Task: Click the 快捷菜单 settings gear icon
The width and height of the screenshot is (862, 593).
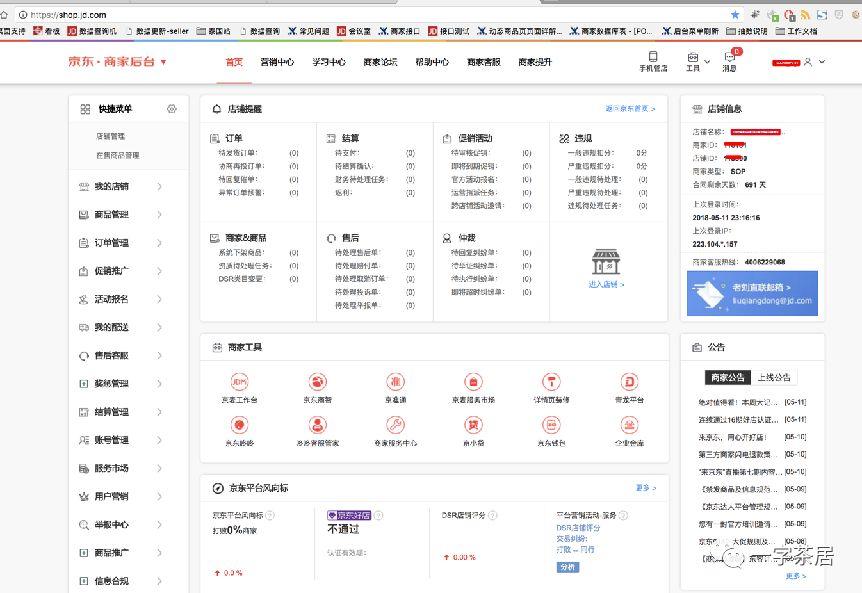Action: coord(172,109)
